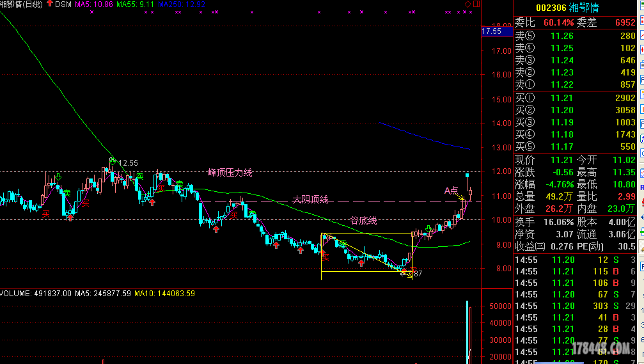The height and width of the screenshot is (364, 644).
Task: Select the 卖④ 11.25 ask row
Action: pyautogui.click(x=575, y=48)
